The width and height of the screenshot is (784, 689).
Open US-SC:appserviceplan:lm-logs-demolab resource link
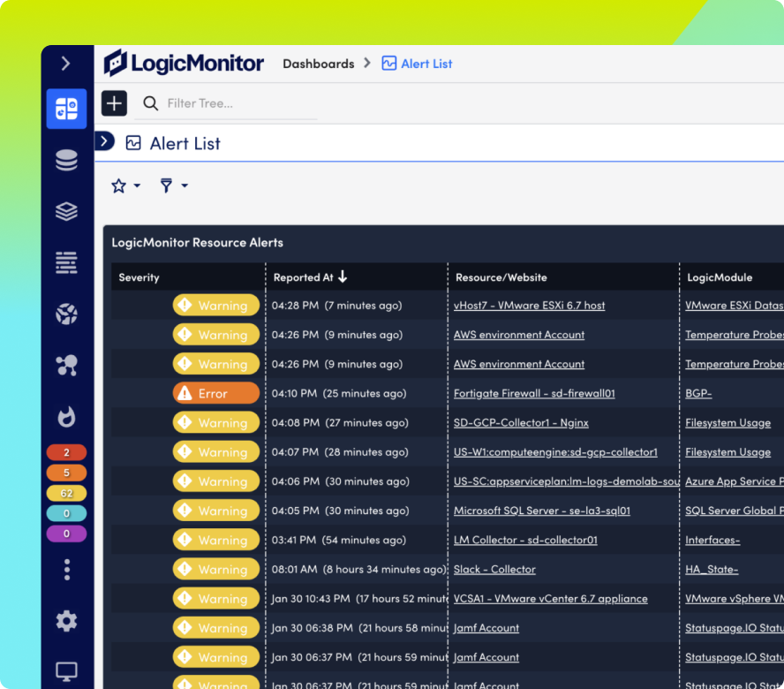pyautogui.click(x=567, y=481)
